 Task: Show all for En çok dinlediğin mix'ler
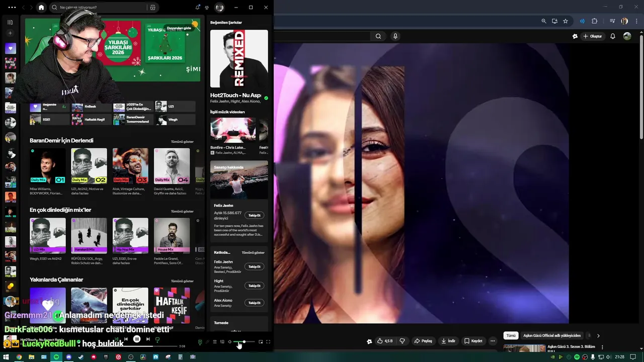point(182,211)
